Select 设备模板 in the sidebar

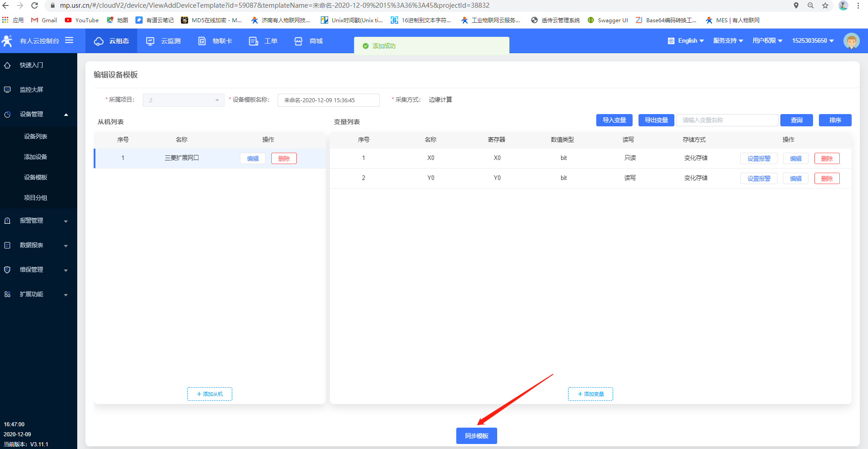[x=35, y=177]
